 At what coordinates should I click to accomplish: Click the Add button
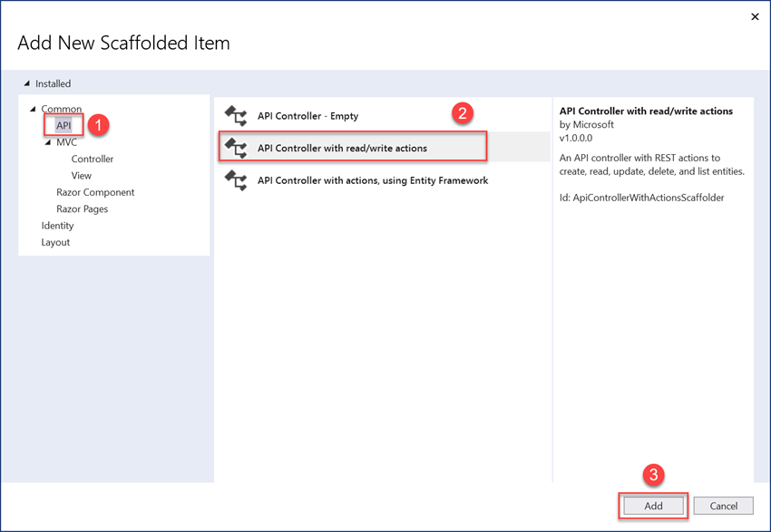tap(652, 506)
